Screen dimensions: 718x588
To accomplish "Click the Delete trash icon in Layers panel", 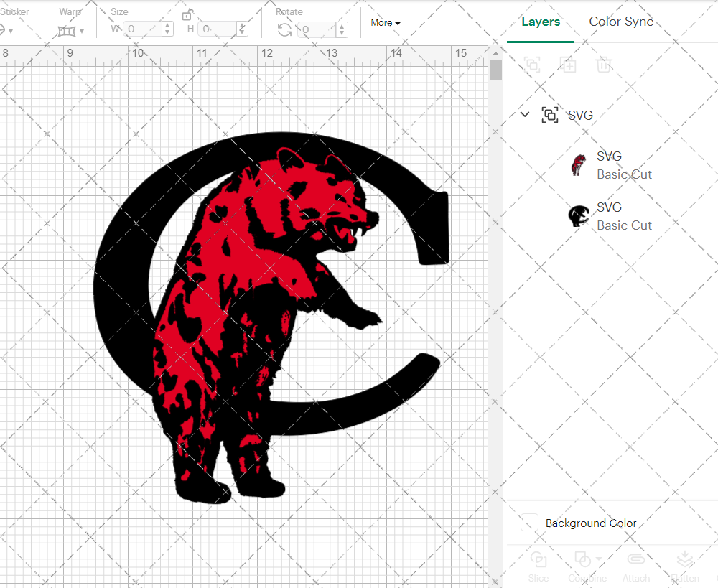I will (x=604, y=65).
